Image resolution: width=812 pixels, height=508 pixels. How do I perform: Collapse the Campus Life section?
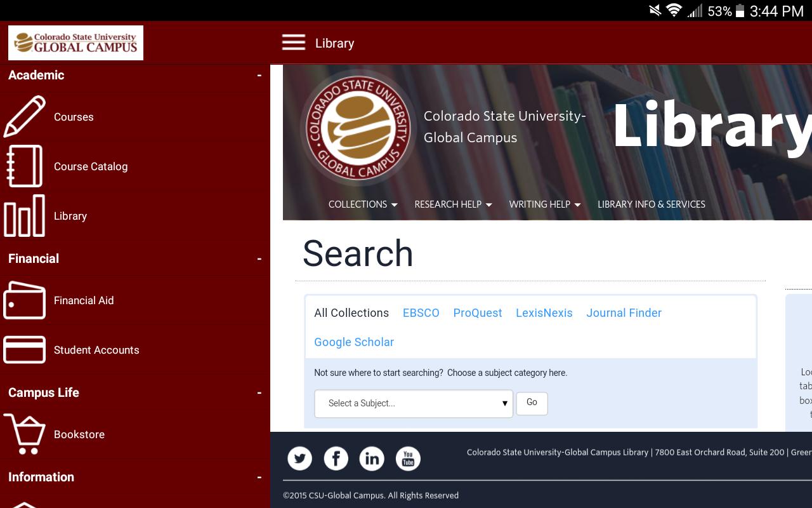[259, 393]
